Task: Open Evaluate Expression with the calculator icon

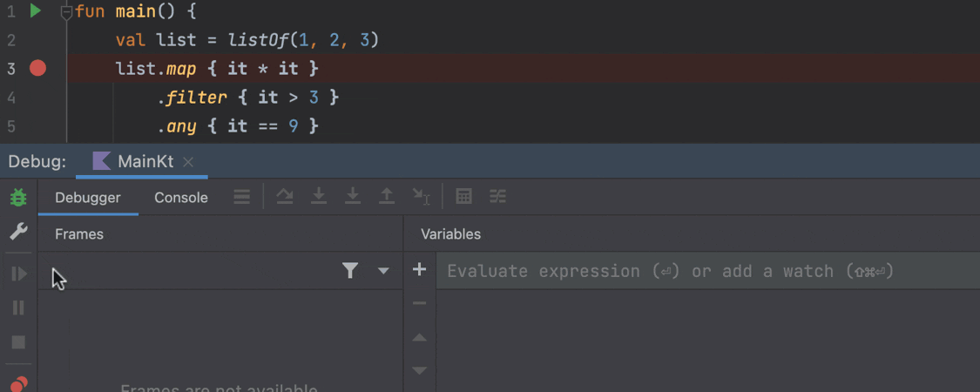Action: (x=463, y=197)
